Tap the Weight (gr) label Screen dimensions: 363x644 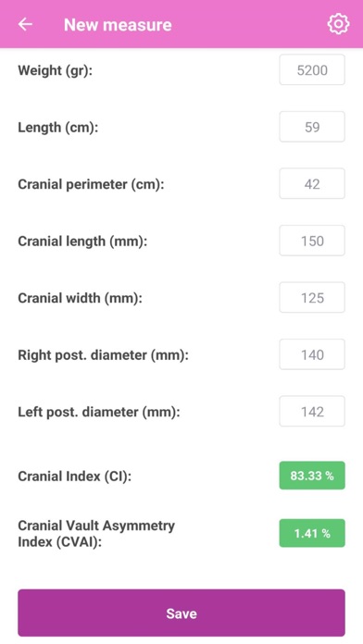56,70
